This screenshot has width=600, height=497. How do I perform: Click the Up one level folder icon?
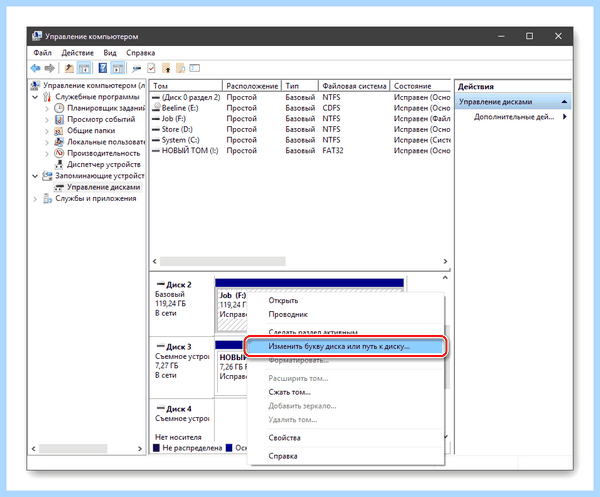pyautogui.click(x=69, y=68)
